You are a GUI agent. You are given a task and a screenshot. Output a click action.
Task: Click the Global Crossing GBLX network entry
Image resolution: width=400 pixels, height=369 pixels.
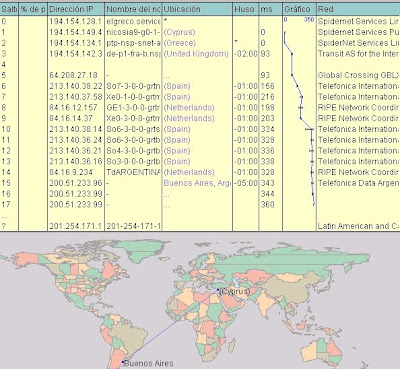(358, 75)
